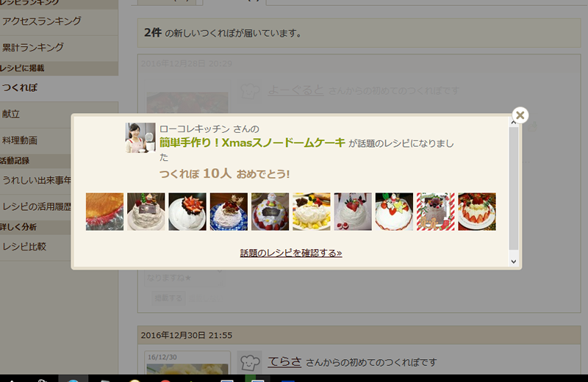This screenshot has height=382, width=588.
Task: Open the てらさ user link
Action: [284, 361]
